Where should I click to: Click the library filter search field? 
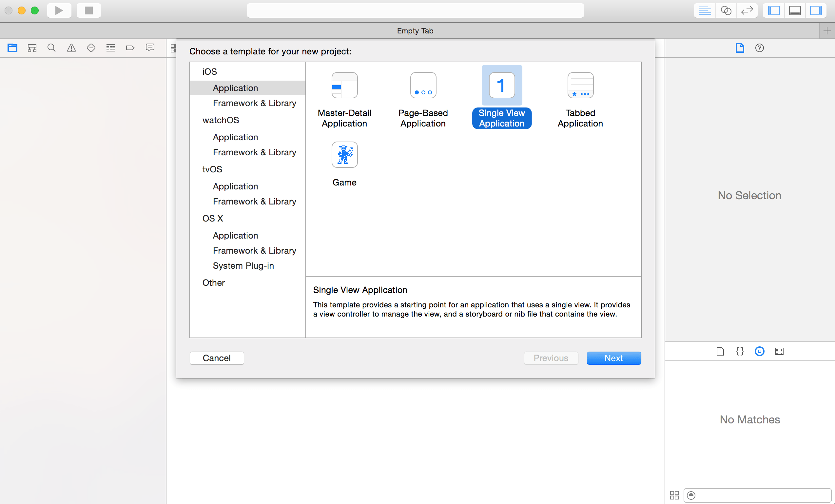pyautogui.click(x=757, y=495)
